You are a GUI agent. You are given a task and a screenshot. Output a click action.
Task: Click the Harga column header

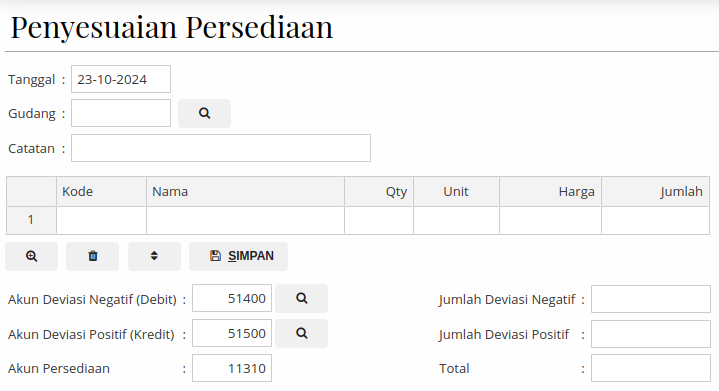coord(550,192)
